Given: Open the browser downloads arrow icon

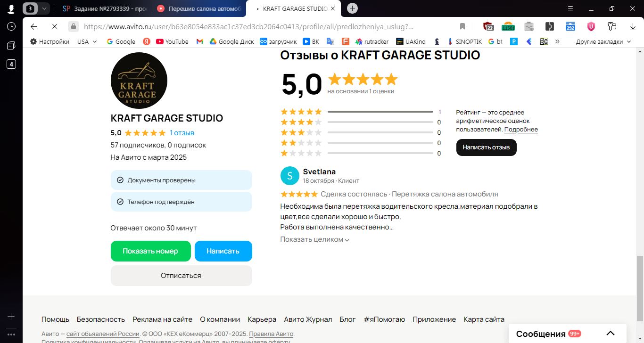Looking at the screenshot, I should (x=633, y=26).
